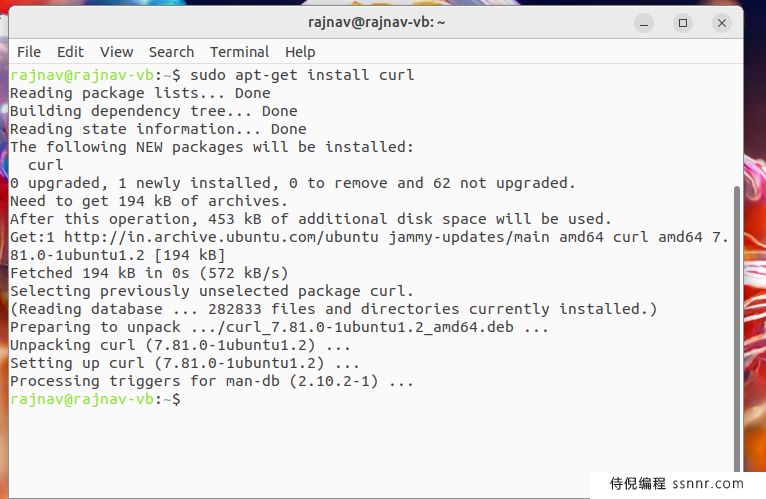Click 'Selecting previously unselected package curl.'

coord(212,291)
